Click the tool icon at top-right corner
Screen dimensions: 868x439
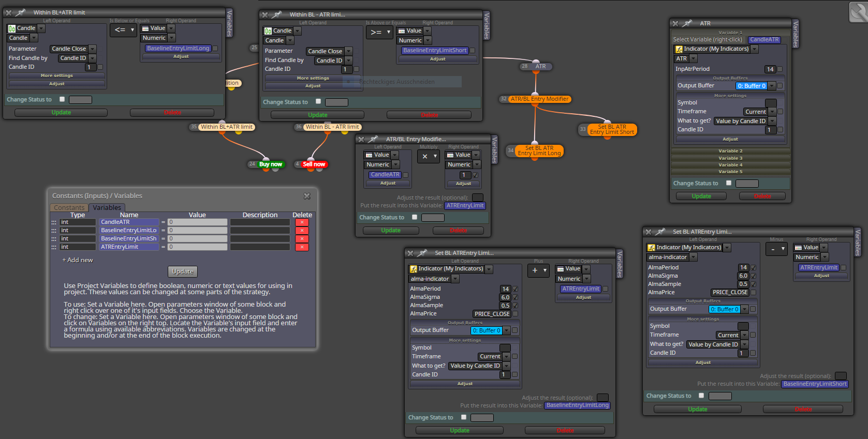(858, 12)
